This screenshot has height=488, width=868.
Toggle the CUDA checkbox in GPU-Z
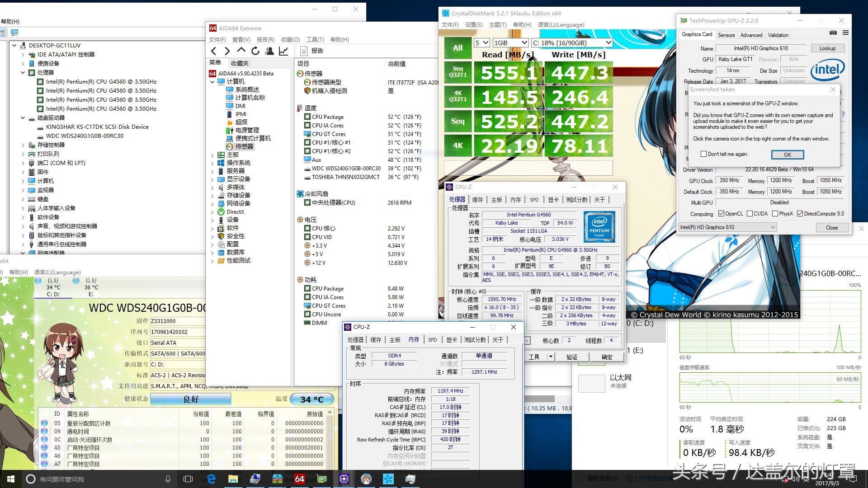point(750,214)
